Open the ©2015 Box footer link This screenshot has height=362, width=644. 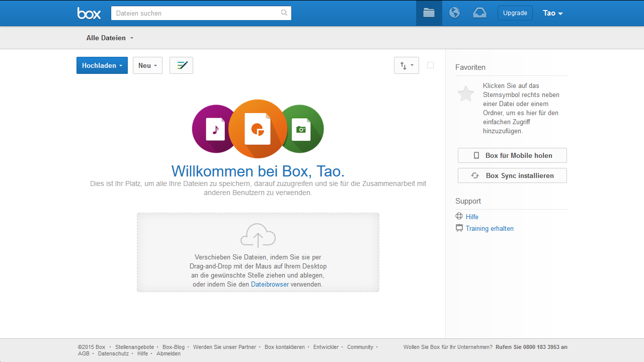tap(92, 347)
